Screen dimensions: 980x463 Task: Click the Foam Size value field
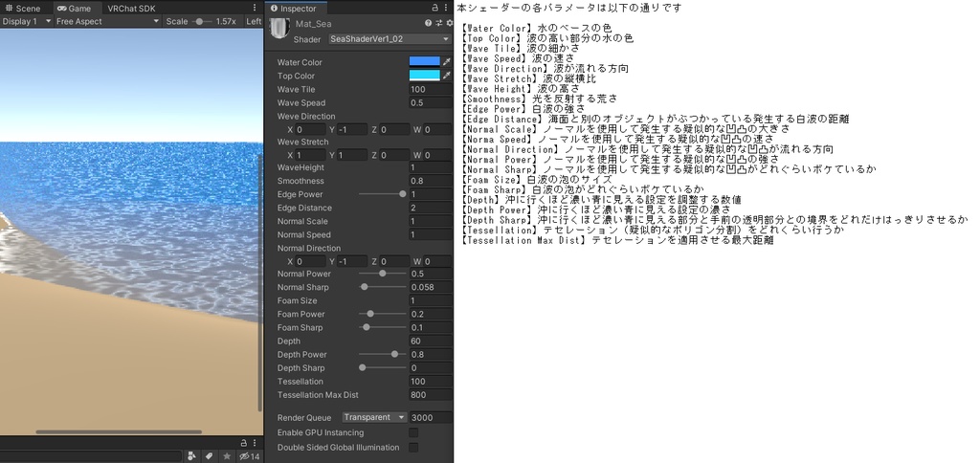(431, 300)
